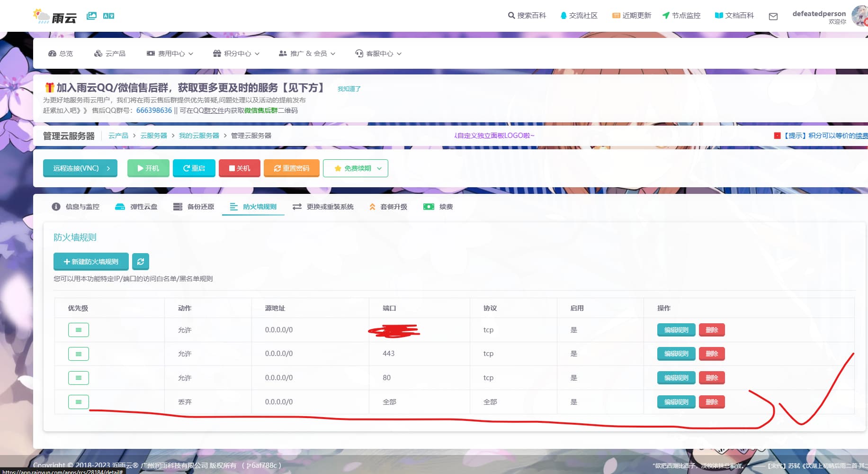This screenshot has width=868, height=474.
Task: Open the mail inbox envelope
Action: click(773, 16)
